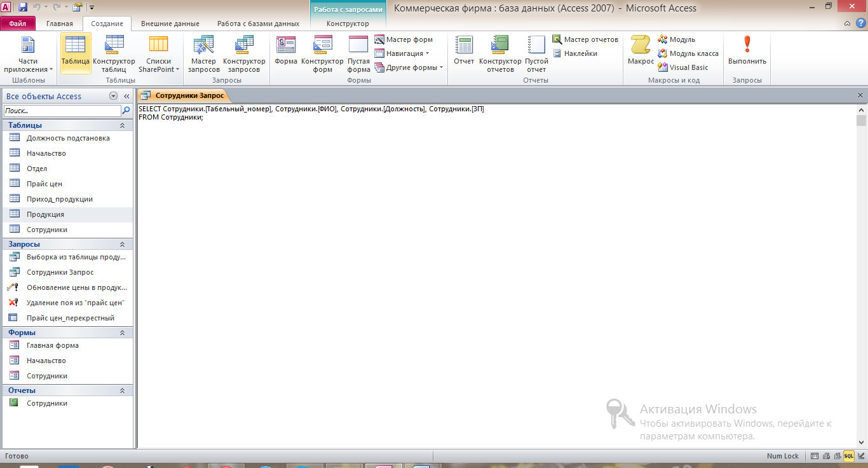Viewport: 868px width, 468px height.
Task: Select the Сотрудники Запрос document tab
Action: click(183, 95)
